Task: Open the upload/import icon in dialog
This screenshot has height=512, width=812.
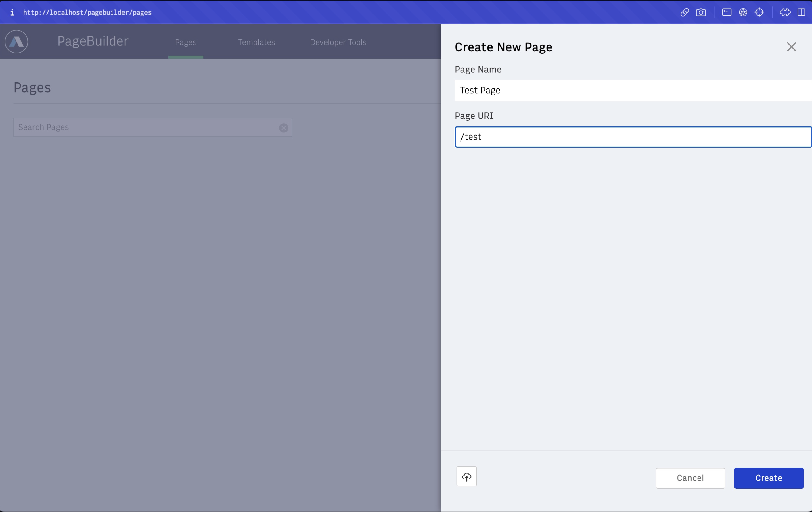Action: 466,477
